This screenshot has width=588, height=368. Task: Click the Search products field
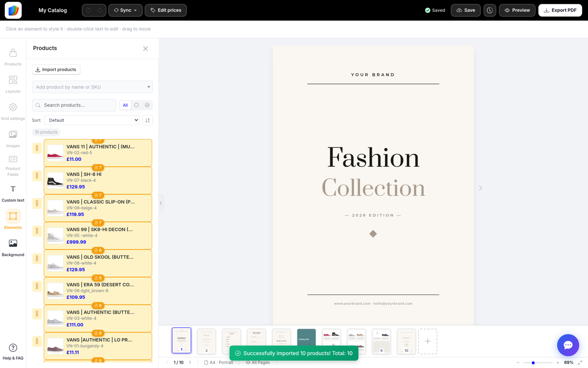(74, 105)
